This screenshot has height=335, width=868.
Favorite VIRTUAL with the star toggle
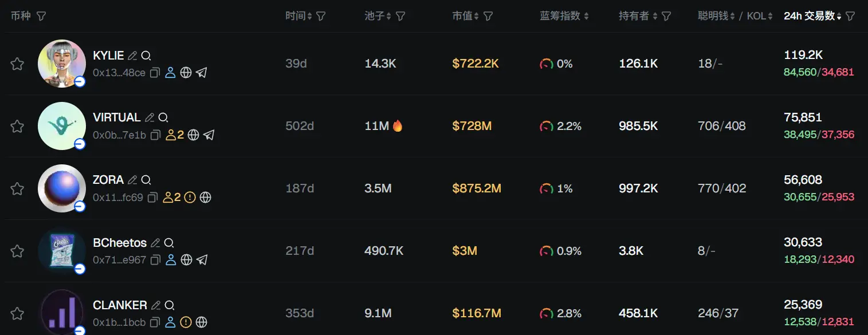17,126
